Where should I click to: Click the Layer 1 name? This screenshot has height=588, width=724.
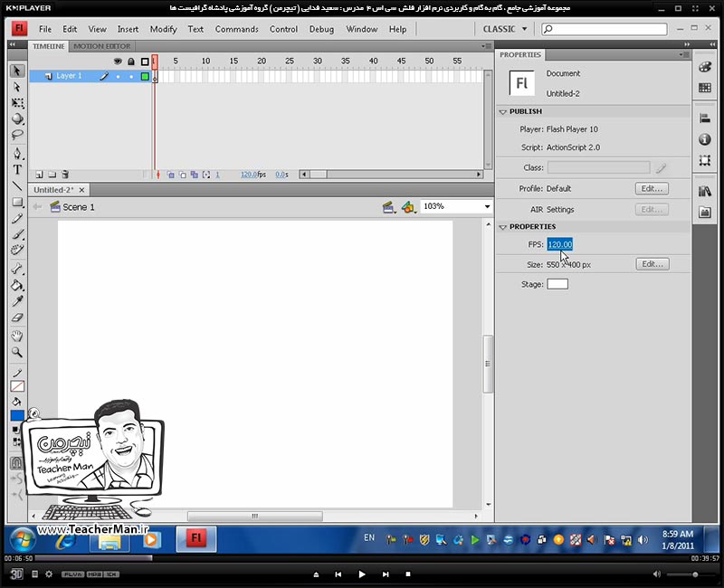[69, 76]
